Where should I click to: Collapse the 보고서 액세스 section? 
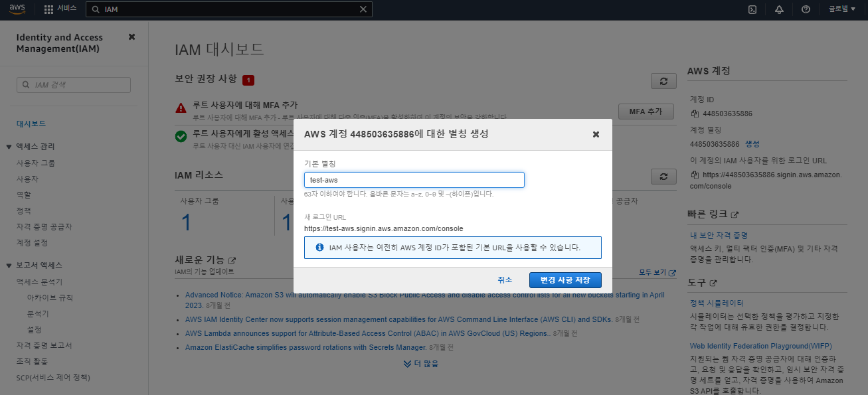coord(9,266)
